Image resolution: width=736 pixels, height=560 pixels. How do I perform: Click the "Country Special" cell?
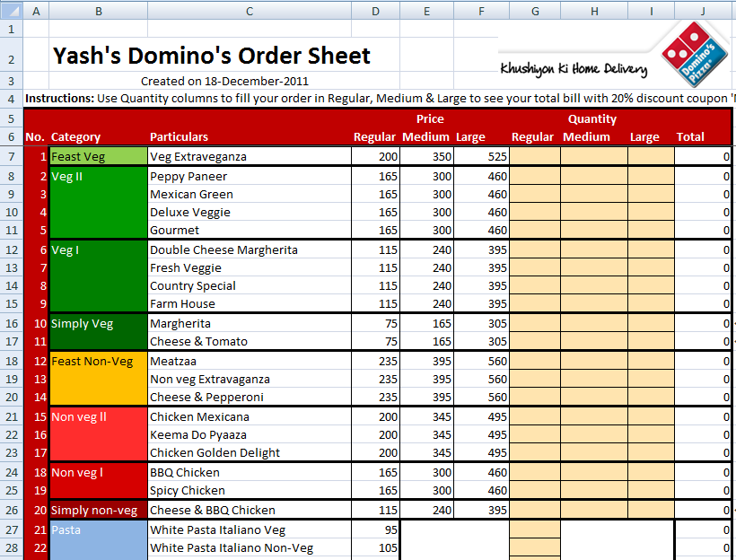pyautogui.click(x=250, y=286)
